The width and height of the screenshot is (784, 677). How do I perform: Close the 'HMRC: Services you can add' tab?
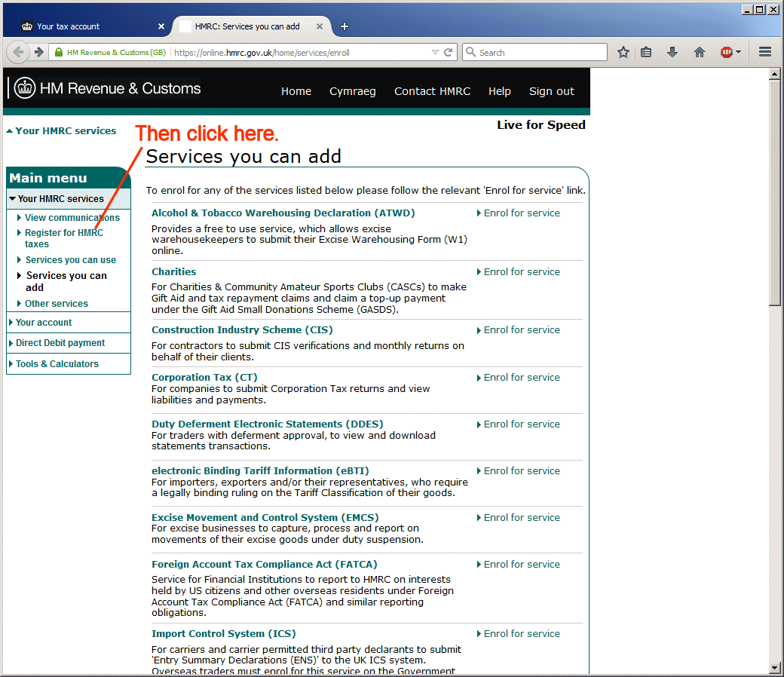320,26
